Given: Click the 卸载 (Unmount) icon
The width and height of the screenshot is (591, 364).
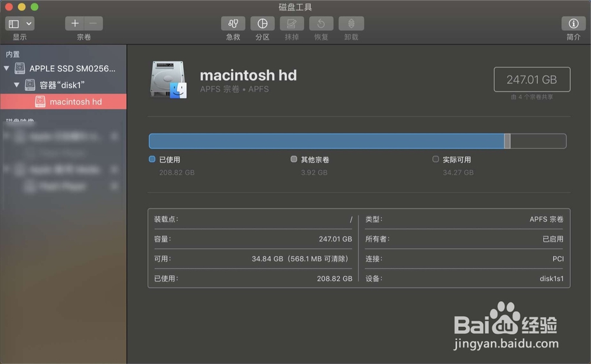Looking at the screenshot, I should pyautogui.click(x=351, y=24).
